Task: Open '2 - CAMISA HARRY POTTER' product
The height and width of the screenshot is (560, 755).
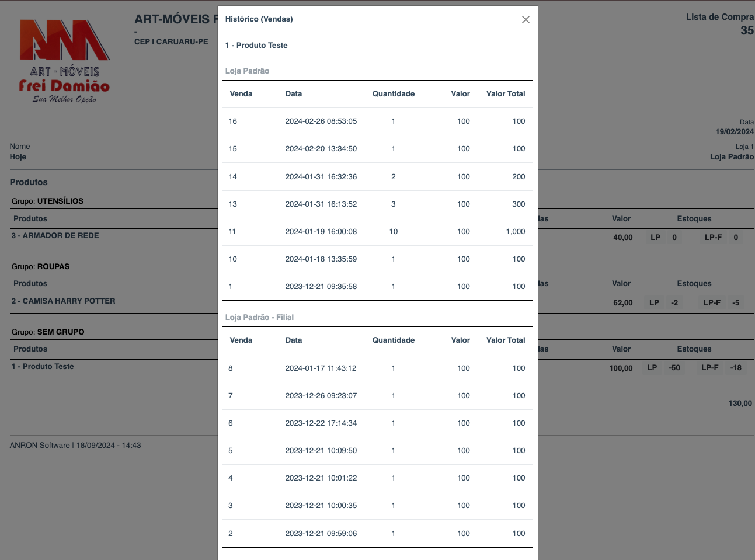Action: tap(63, 301)
